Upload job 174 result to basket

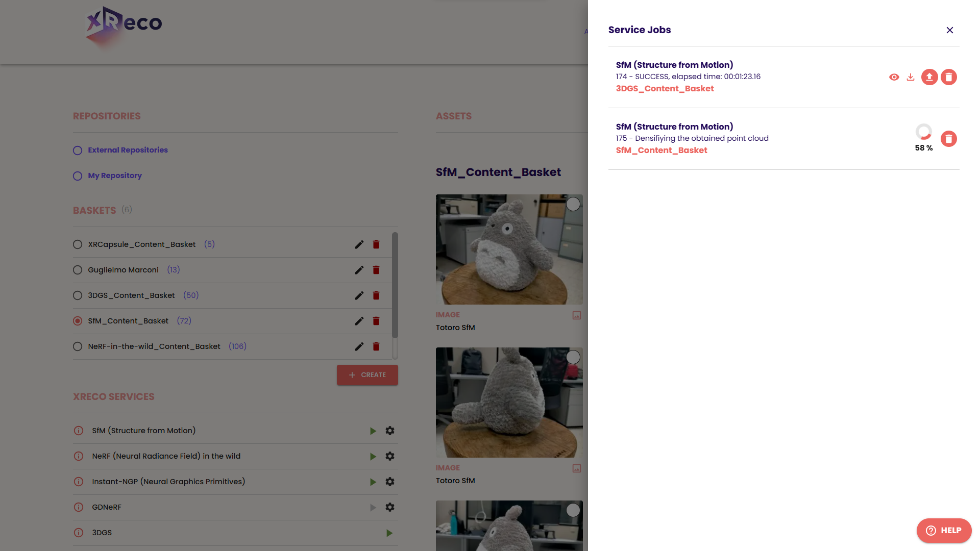(929, 77)
